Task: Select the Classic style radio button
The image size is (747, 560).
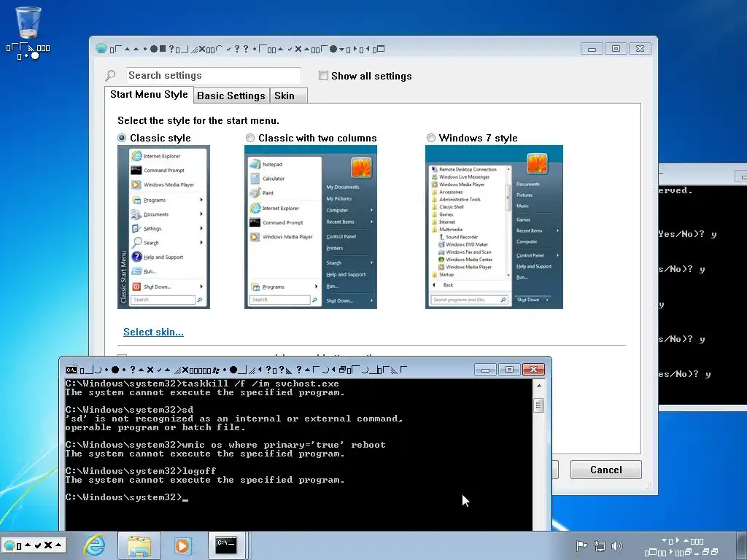Action: [122, 138]
